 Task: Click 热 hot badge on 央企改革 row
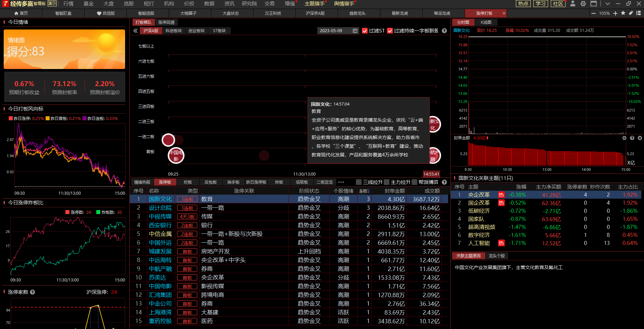coord(501,195)
